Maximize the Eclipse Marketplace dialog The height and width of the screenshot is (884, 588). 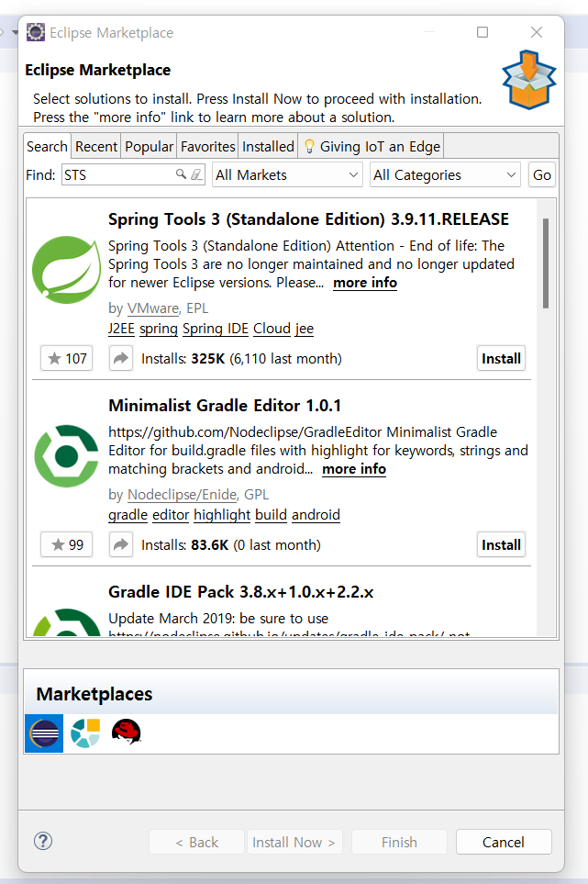[483, 32]
